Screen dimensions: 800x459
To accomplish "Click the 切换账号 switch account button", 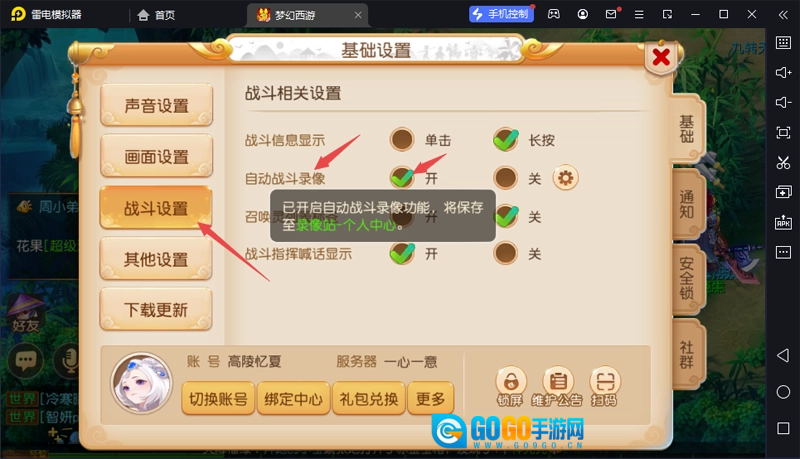I will point(218,398).
